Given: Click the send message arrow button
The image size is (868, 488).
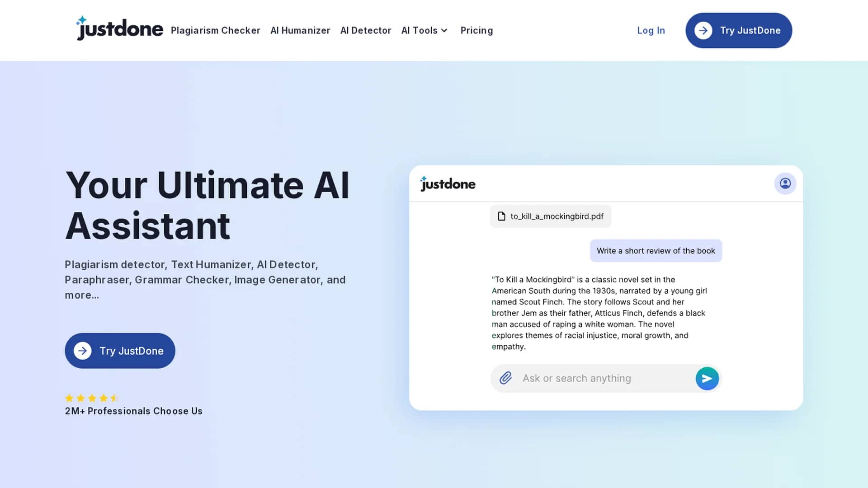Looking at the screenshot, I should pos(707,378).
